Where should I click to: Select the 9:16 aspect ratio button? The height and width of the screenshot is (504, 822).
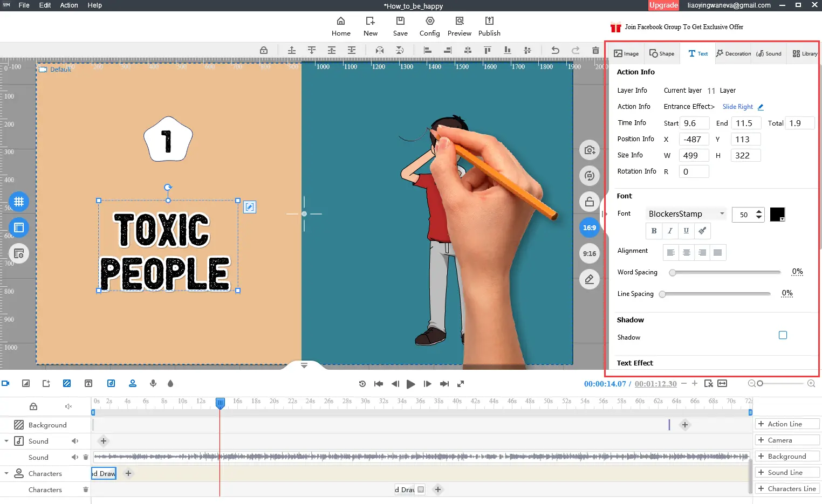point(590,253)
